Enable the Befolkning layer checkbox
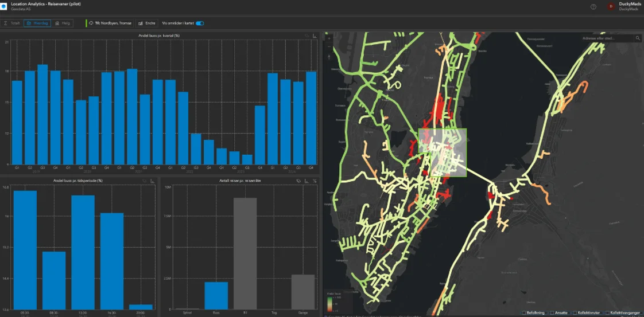This screenshot has height=317, width=644. [524, 313]
